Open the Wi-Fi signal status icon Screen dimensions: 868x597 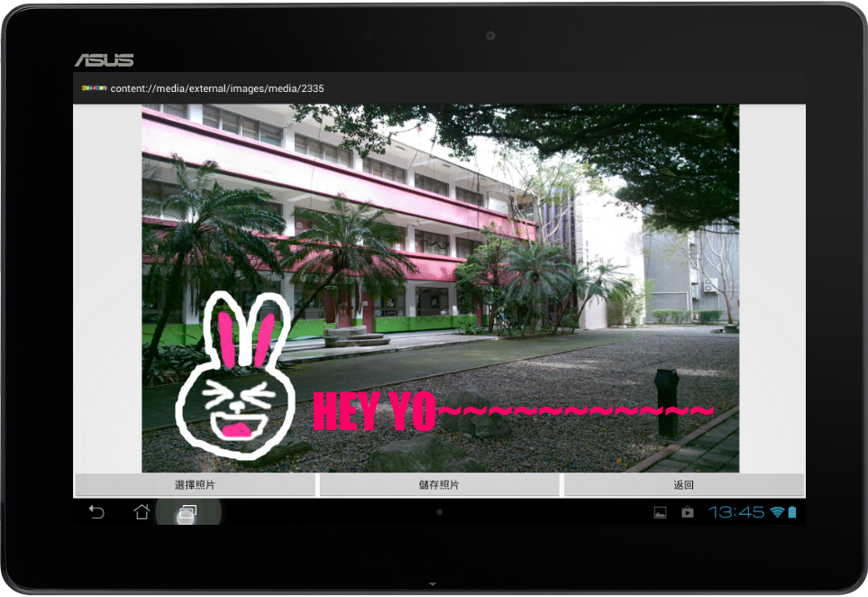776,512
